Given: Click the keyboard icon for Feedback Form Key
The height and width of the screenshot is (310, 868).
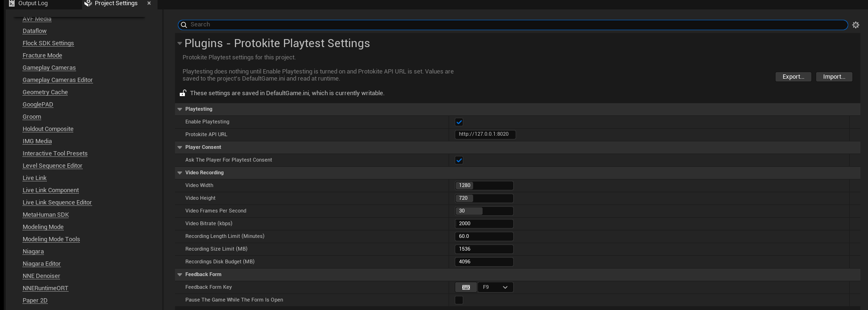Looking at the screenshot, I should (466, 287).
